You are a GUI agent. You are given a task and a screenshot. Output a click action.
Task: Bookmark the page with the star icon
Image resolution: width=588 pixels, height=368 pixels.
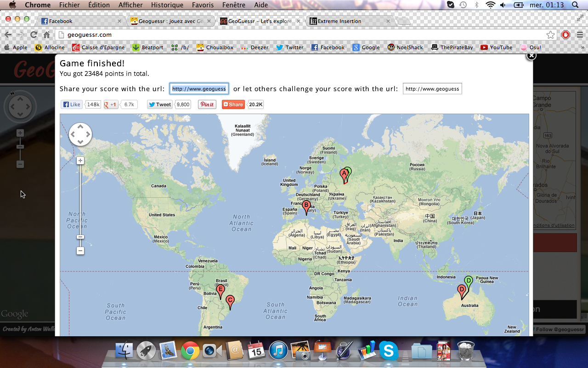(550, 35)
